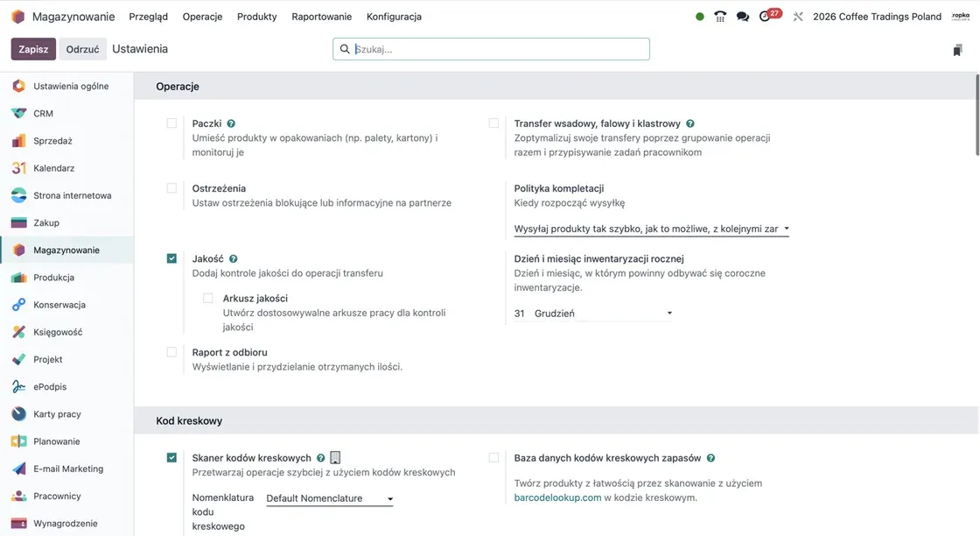Select Projekt in settings sidebar
980x536 pixels.
tap(66, 359)
